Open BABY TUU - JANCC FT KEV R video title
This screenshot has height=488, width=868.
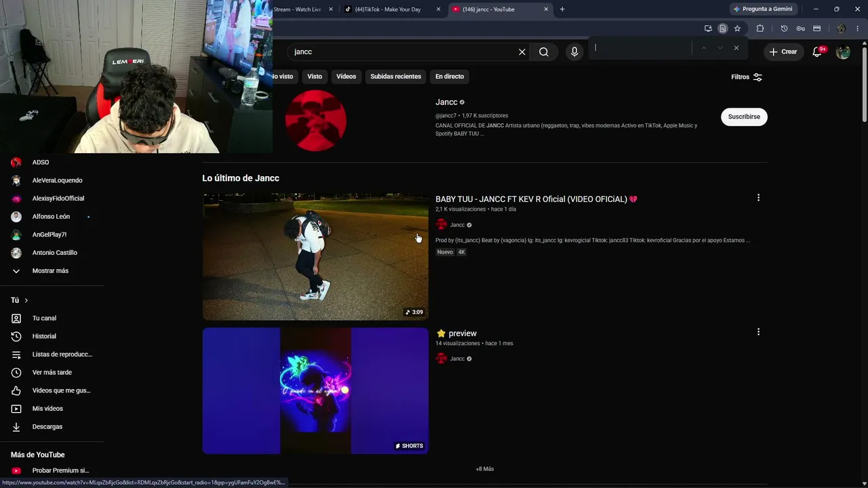[x=536, y=199]
